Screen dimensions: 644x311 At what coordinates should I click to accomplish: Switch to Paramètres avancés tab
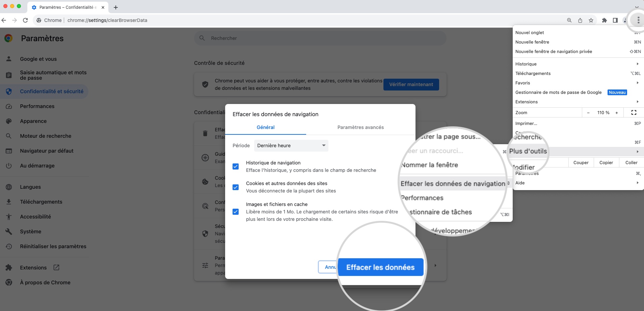(x=360, y=127)
